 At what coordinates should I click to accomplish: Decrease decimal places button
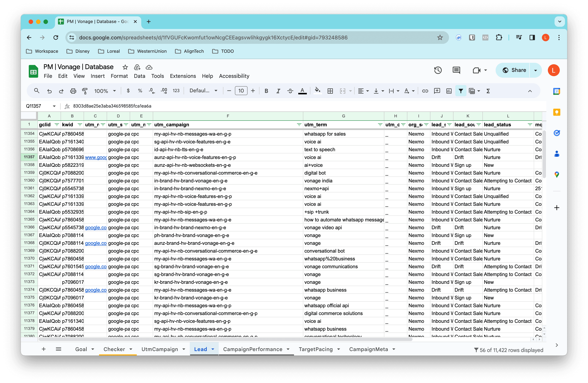tap(152, 91)
